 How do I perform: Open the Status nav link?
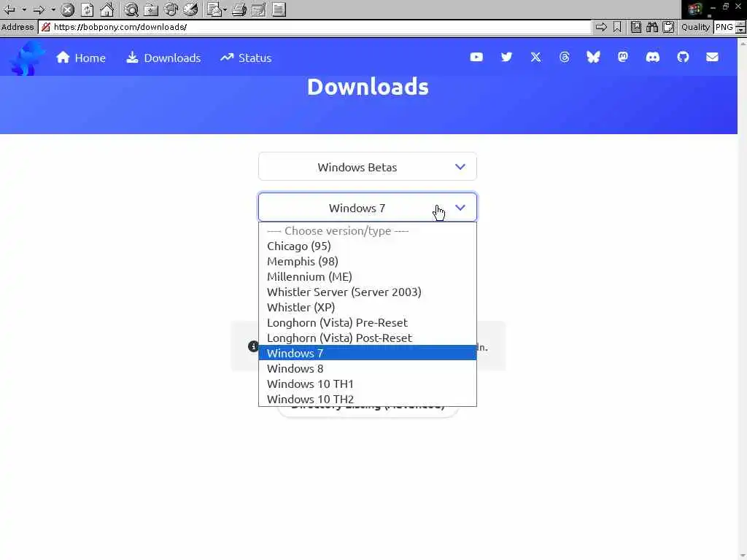click(246, 58)
